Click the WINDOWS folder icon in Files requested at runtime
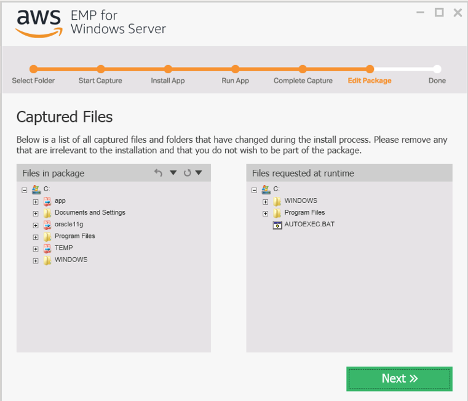Viewport: 468px width, 401px height. click(277, 201)
